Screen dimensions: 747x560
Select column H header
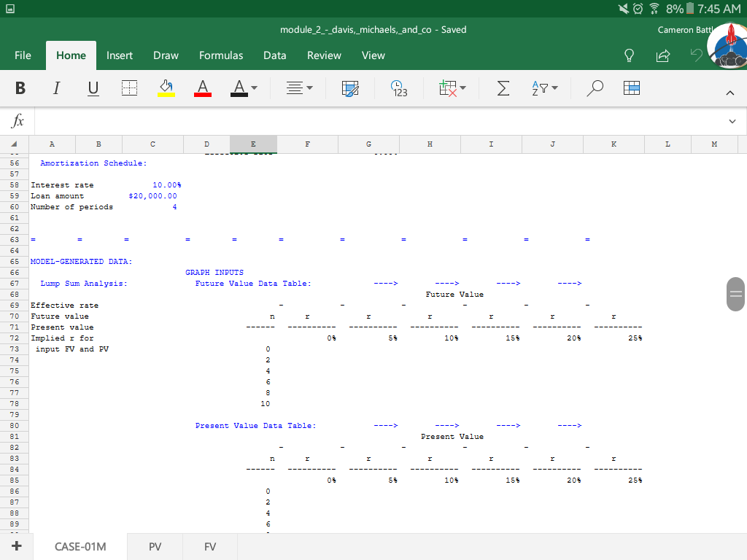(x=430, y=144)
